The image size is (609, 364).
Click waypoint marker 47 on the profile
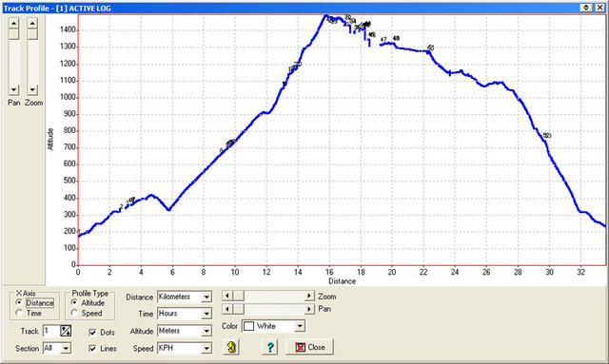(383, 40)
